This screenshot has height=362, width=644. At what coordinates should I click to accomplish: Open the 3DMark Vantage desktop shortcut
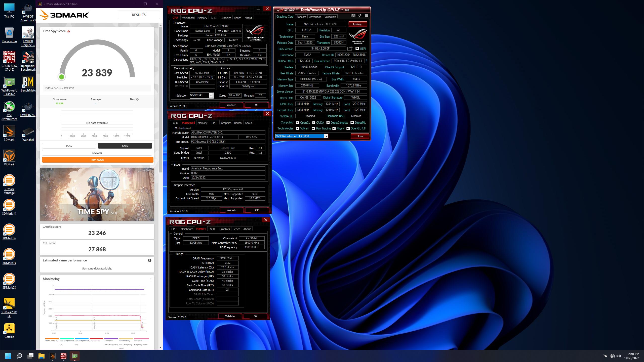(9, 185)
